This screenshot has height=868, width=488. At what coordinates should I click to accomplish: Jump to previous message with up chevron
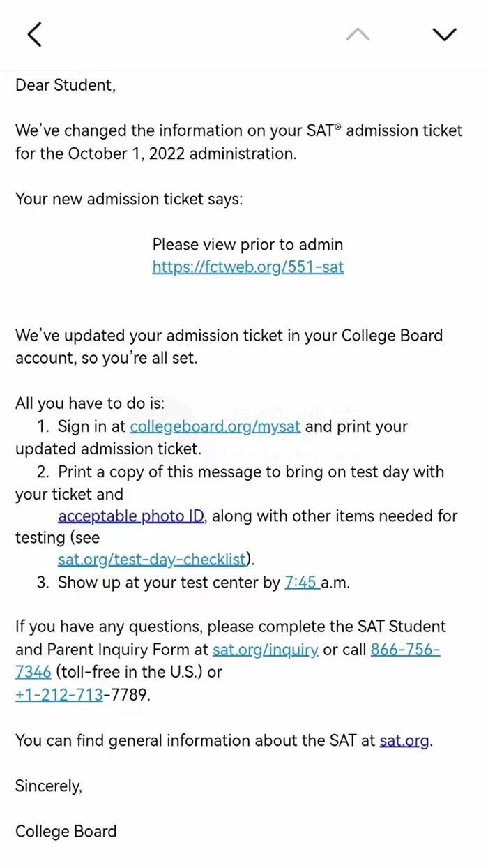pyautogui.click(x=358, y=34)
